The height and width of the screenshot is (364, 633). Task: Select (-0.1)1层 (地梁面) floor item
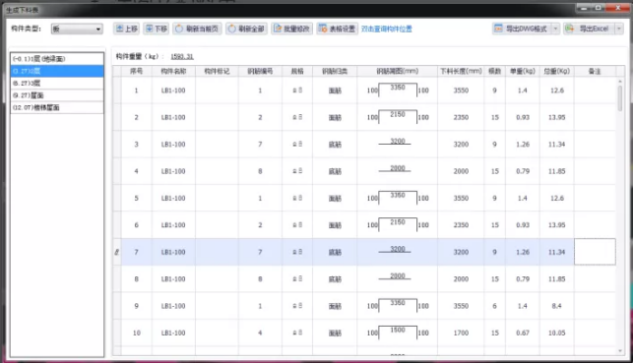[x=57, y=59]
